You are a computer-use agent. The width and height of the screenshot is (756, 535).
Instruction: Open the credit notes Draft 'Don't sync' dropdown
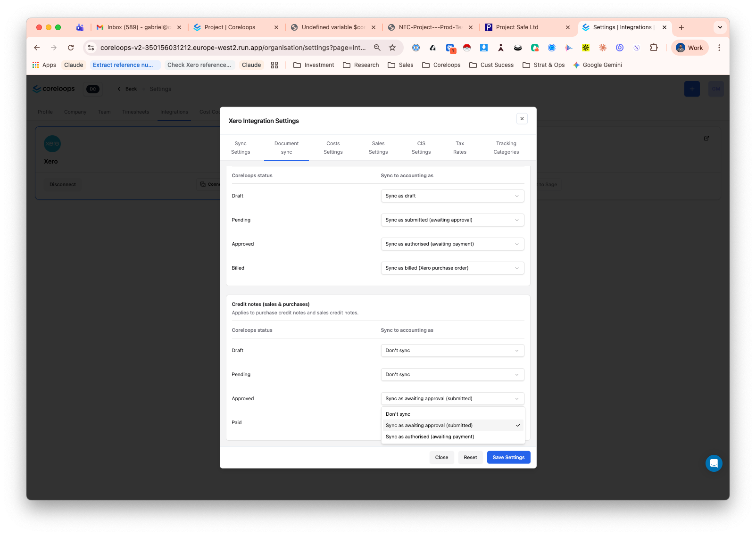click(x=452, y=351)
